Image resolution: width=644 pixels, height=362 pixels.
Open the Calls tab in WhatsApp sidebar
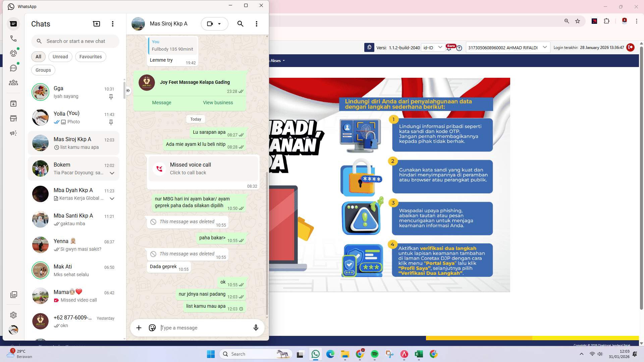(x=13, y=39)
